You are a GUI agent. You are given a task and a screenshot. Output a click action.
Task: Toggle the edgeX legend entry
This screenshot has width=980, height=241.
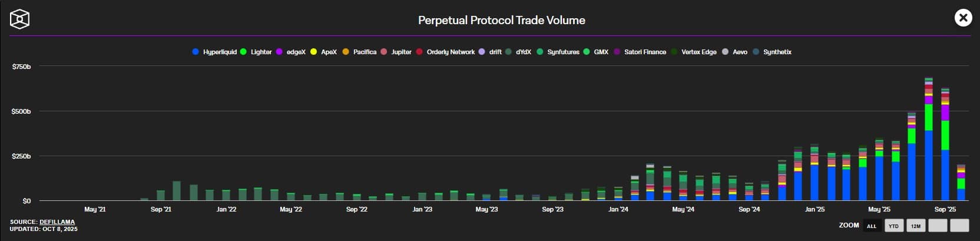pos(291,52)
